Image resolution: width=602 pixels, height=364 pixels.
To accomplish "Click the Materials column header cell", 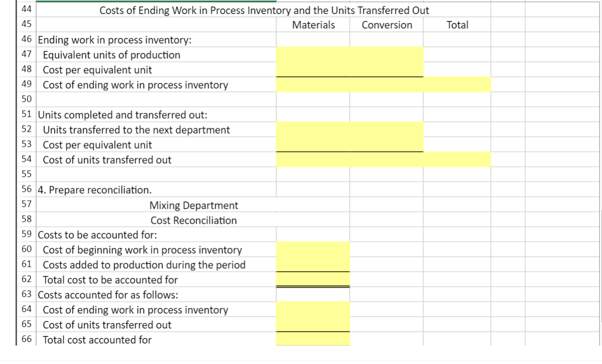I will (x=313, y=25).
